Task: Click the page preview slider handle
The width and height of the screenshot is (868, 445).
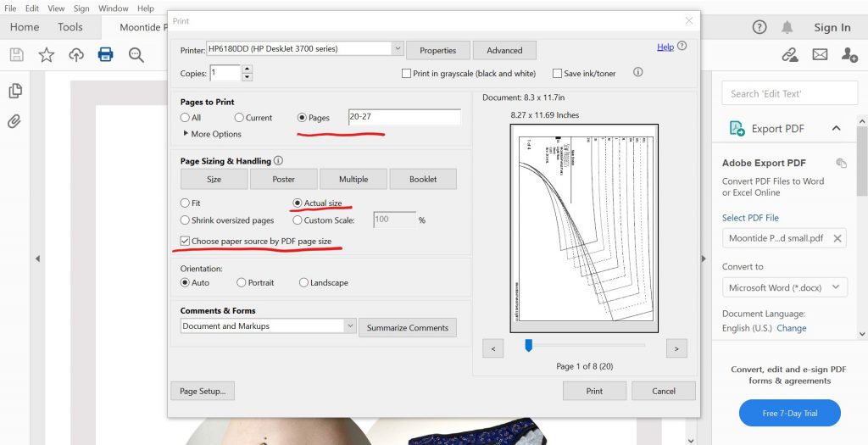Action: 529,345
